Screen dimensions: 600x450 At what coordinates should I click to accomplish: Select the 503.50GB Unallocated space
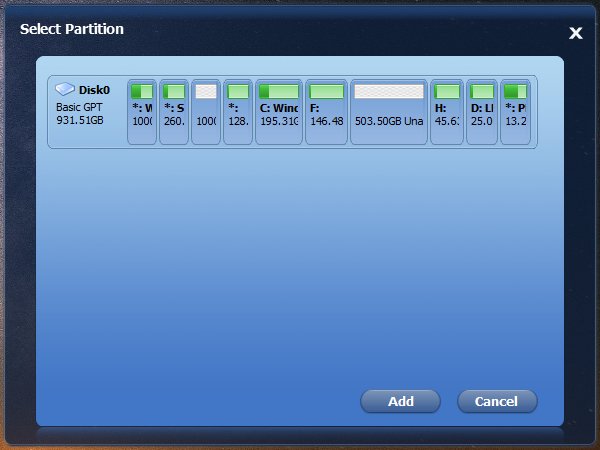(x=389, y=112)
